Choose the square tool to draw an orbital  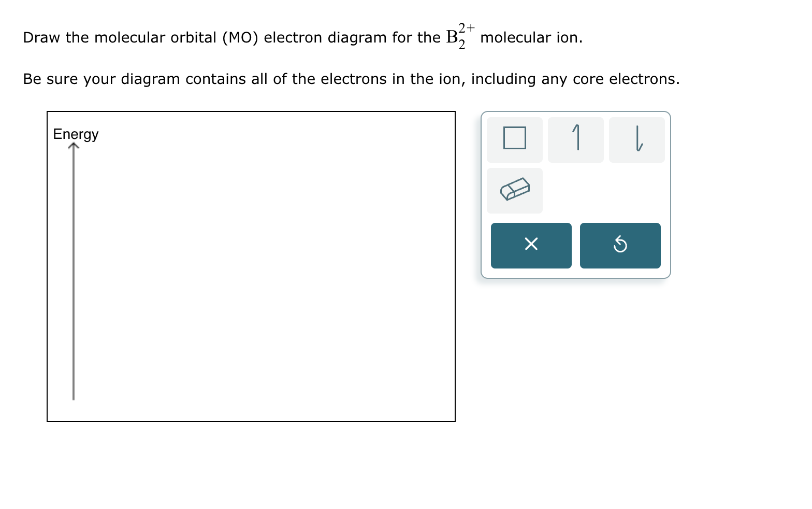[x=514, y=139]
